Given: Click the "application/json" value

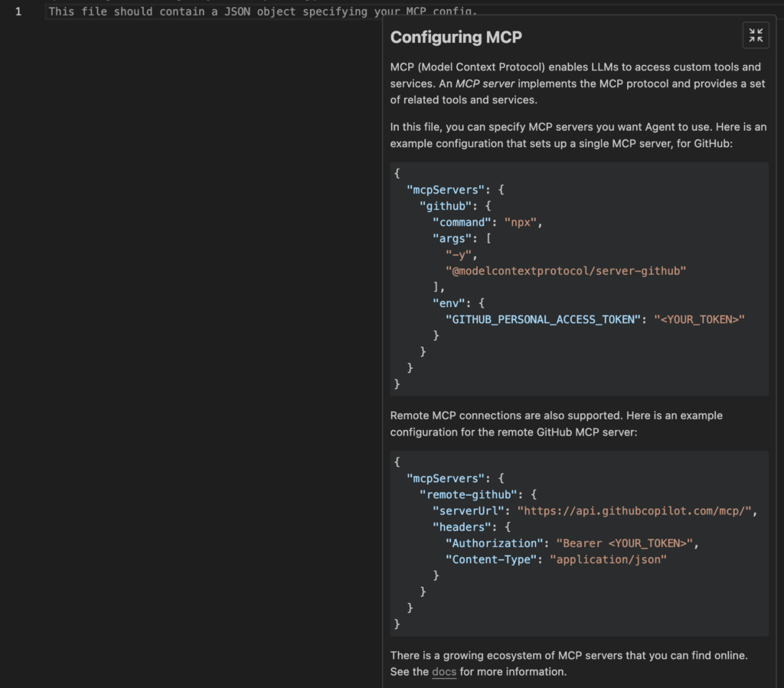Looking at the screenshot, I should click(608, 559).
